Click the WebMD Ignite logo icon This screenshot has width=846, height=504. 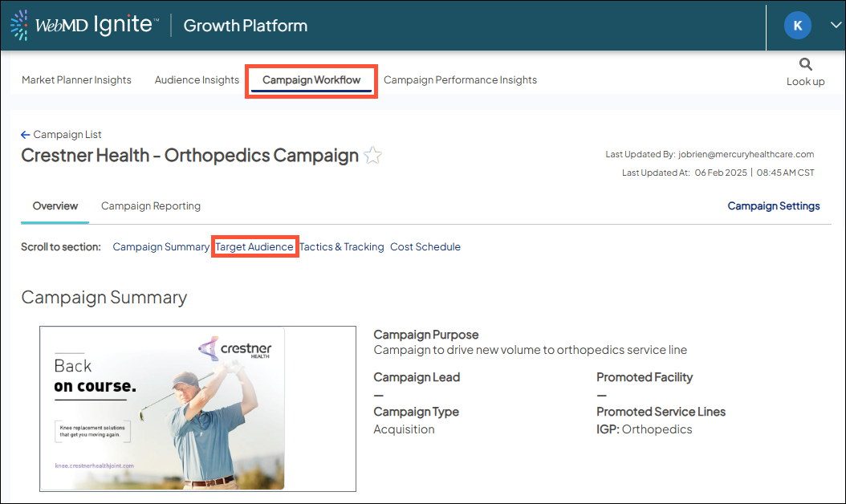coord(19,26)
